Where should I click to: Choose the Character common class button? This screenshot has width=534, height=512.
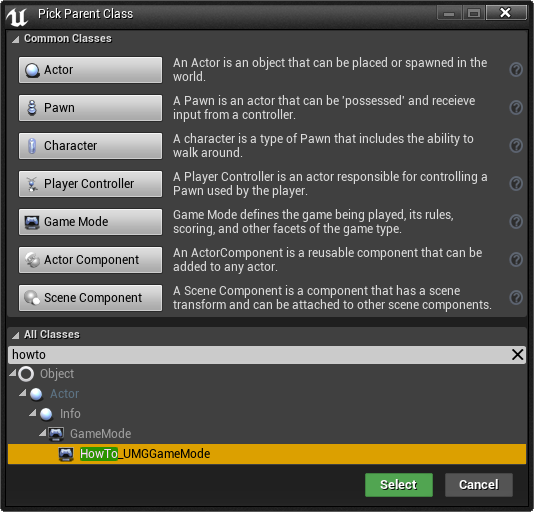coord(90,146)
